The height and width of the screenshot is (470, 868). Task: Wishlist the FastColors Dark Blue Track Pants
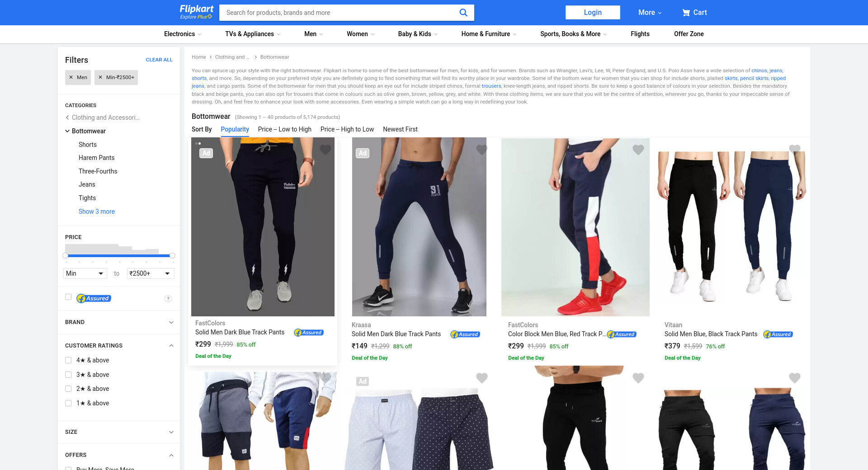pyautogui.click(x=325, y=150)
